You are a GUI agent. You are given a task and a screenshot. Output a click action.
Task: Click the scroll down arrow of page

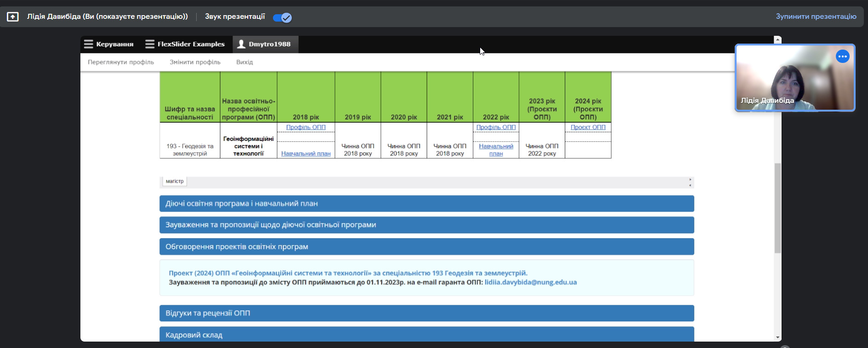[x=777, y=337]
